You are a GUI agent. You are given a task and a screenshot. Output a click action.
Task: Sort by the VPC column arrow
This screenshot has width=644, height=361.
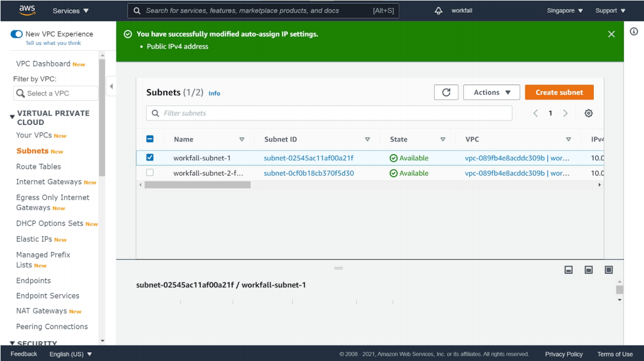coord(568,139)
